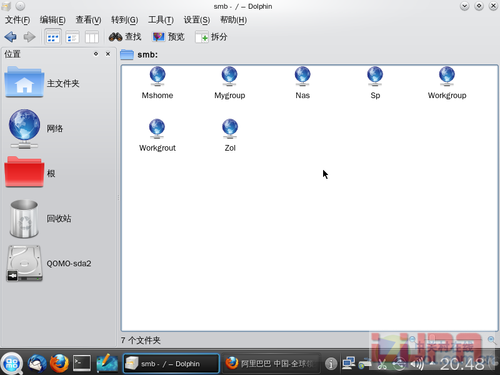
Task: Select the Mshome workgroup icon
Action: [157, 83]
